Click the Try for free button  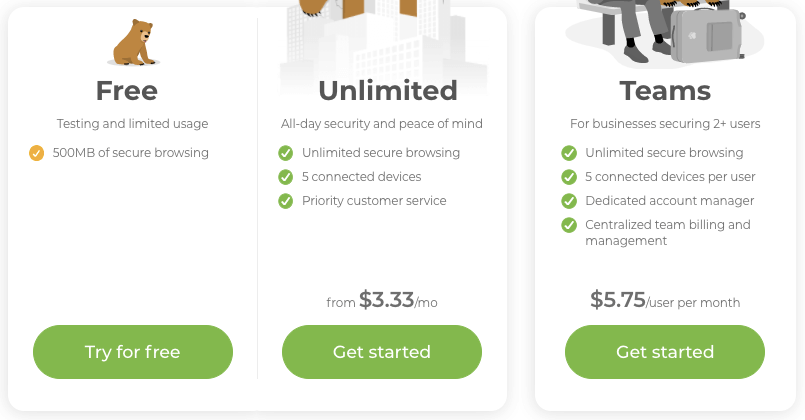point(133,352)
